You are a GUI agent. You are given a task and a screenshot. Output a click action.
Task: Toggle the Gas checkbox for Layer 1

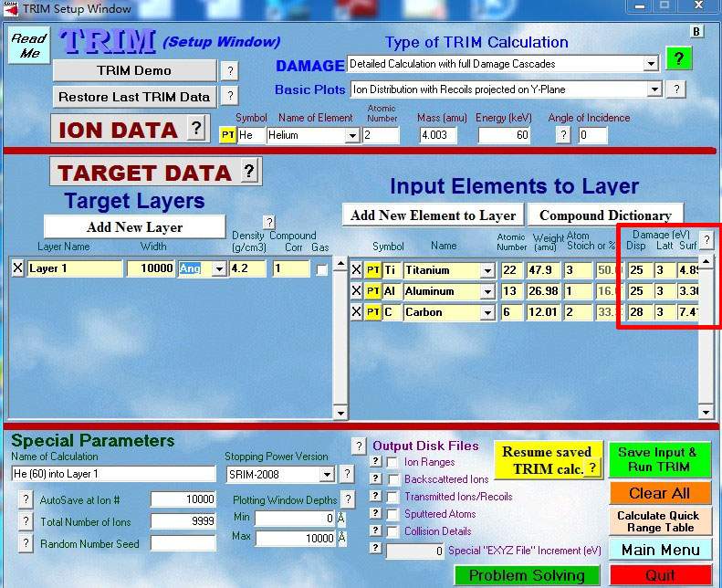tap(321, 270)
